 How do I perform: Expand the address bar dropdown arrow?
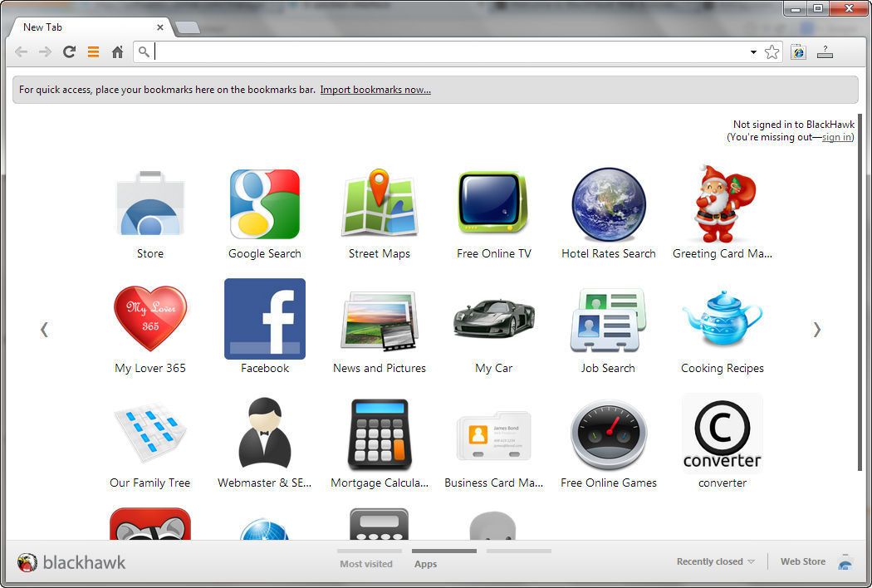click(x=753, y=52)
